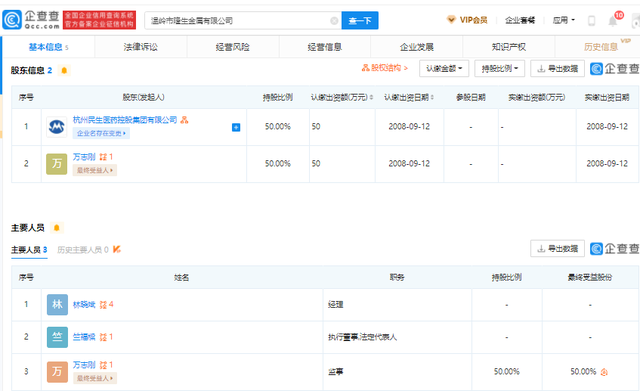The height and width of the screenshot is (391, 640).
Task: Switch to the 法律诉讼 tab
Action: 140,47
